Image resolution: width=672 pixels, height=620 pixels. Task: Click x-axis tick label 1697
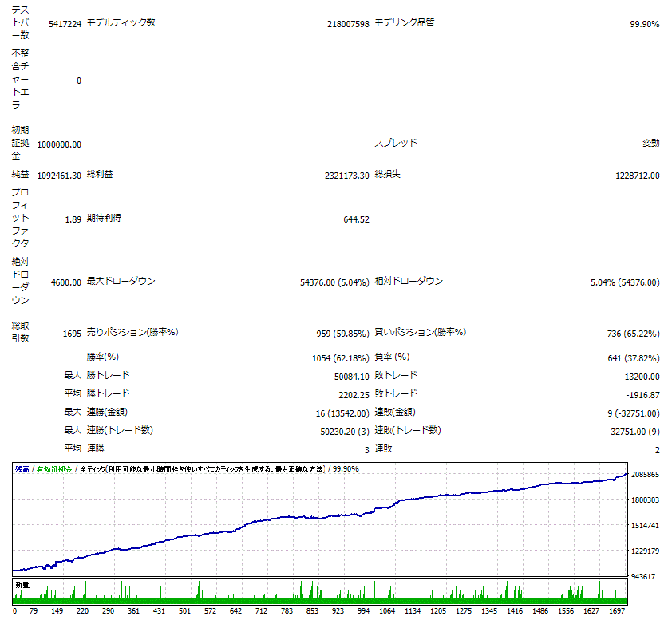[x=617, y=611]
